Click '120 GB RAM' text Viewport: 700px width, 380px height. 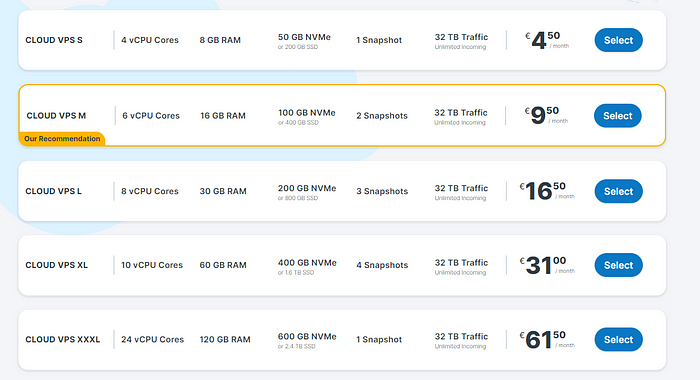[225, 339]
